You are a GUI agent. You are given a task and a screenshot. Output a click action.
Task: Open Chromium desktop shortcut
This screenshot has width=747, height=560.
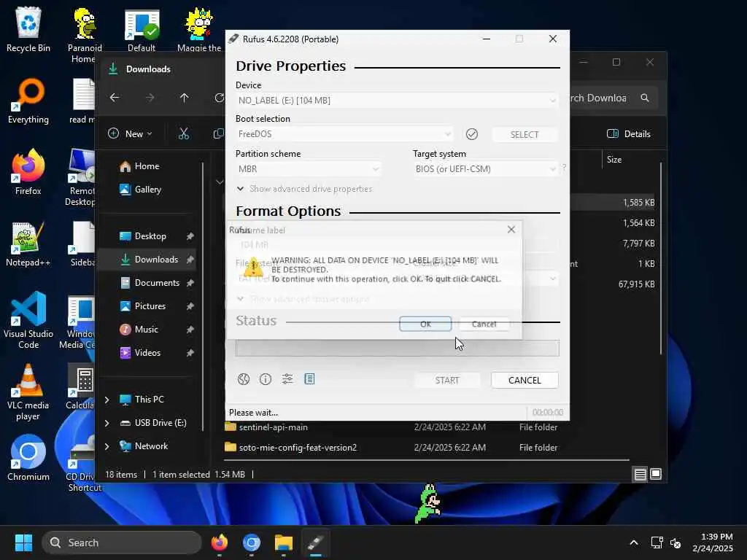28,458
